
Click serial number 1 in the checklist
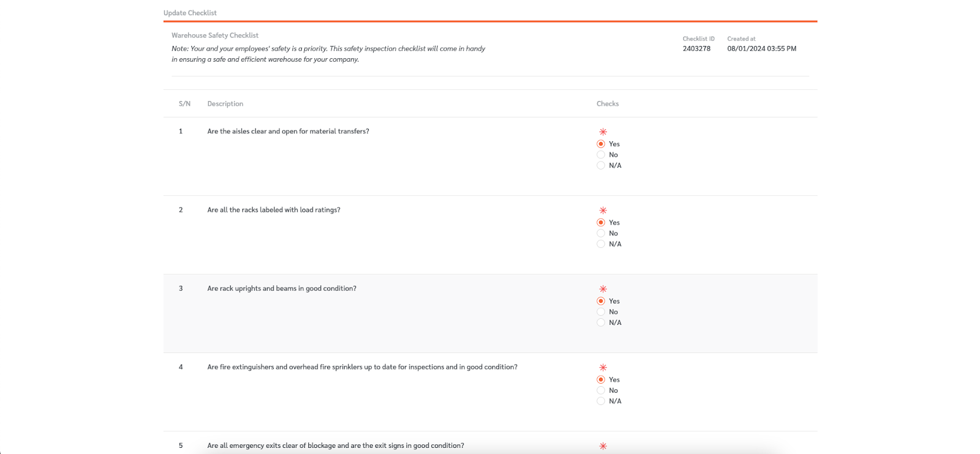[x=181, y=132]
